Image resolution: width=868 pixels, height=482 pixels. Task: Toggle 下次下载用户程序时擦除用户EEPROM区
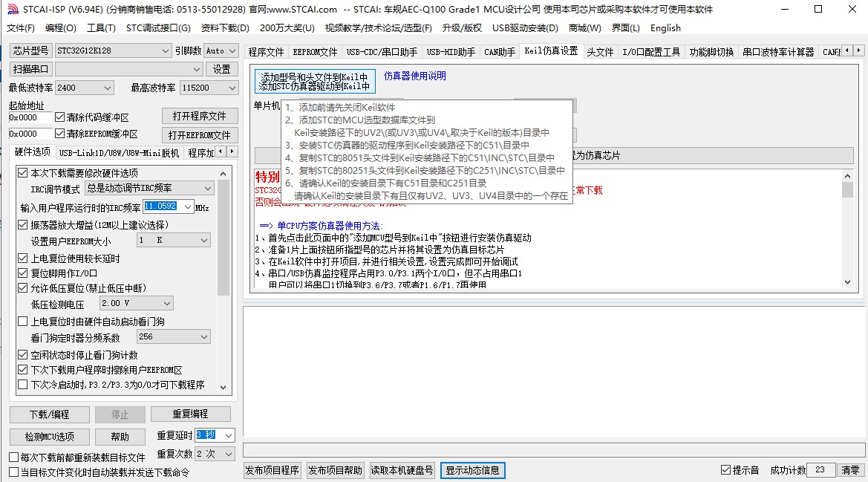(x=23, y=370)
